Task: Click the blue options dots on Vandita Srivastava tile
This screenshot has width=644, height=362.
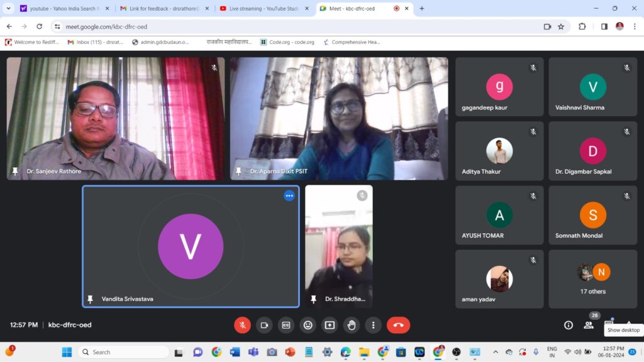Action: coord(289,195)
